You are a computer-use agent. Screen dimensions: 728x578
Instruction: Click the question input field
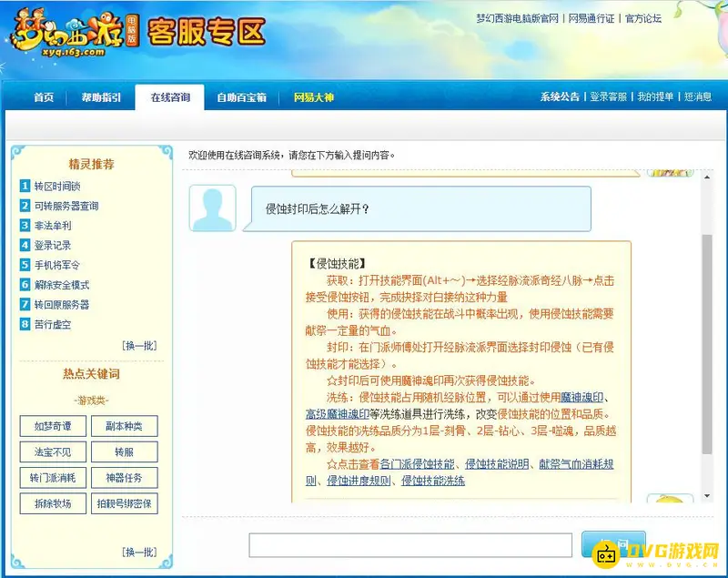[410, 545]
